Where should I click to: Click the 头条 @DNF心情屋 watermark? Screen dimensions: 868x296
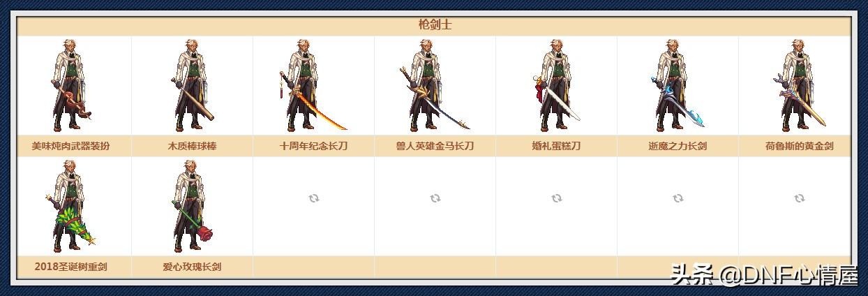click(x=765, y=276)
